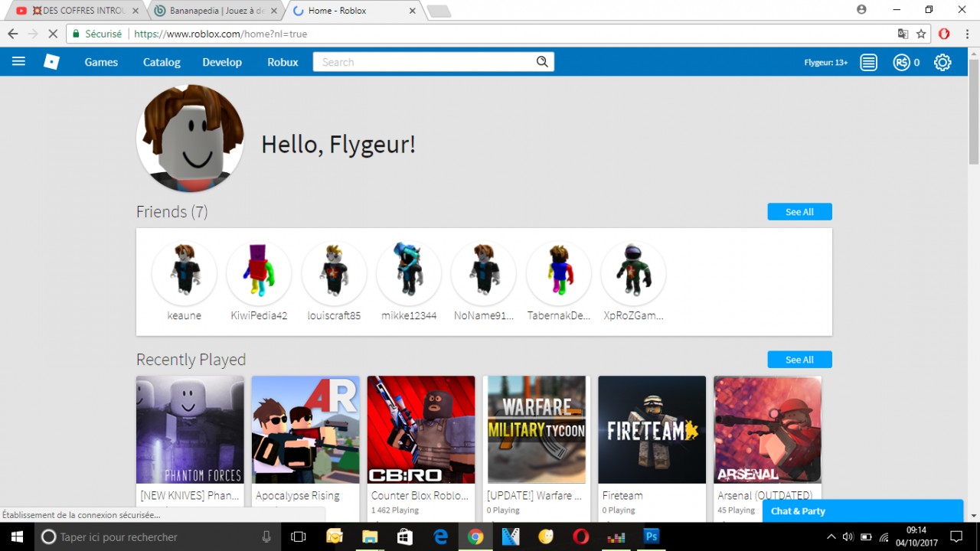Click the page vertical scrollbar thumb
Screen dimensions: 980x551
click(x=974, y=112)
